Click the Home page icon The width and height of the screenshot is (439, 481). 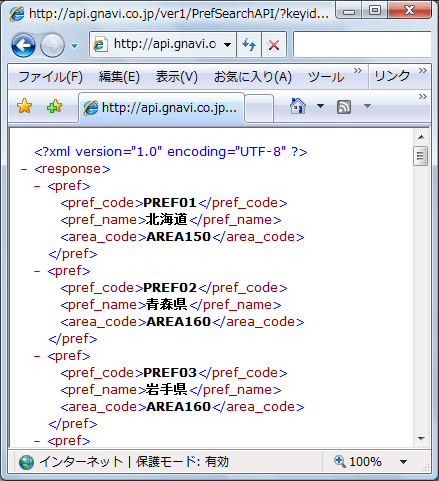(298, 106)
